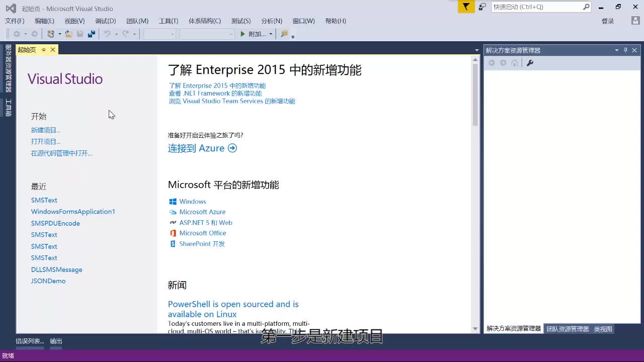Open recent project JSONDemo
Screen dimensions: 644x362
coord(48,281)
